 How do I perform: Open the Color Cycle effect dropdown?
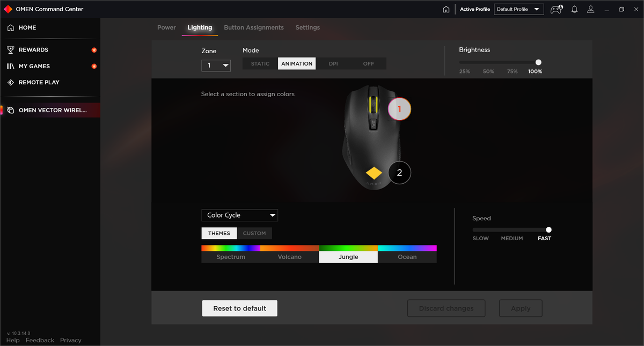(240, 215)
